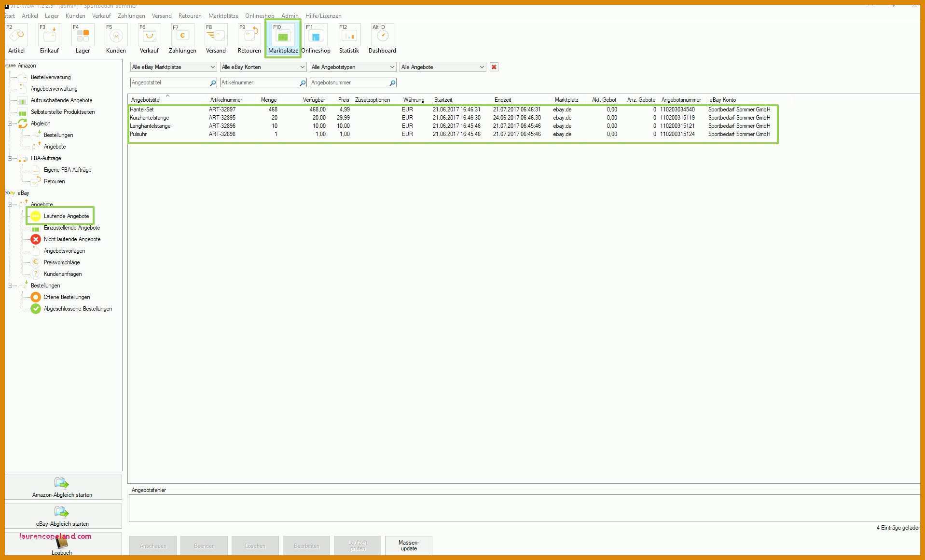This screenshot has height=560, width=925.
Task: Click the Preisvorschläge euro icon
Action: (36, 262)
